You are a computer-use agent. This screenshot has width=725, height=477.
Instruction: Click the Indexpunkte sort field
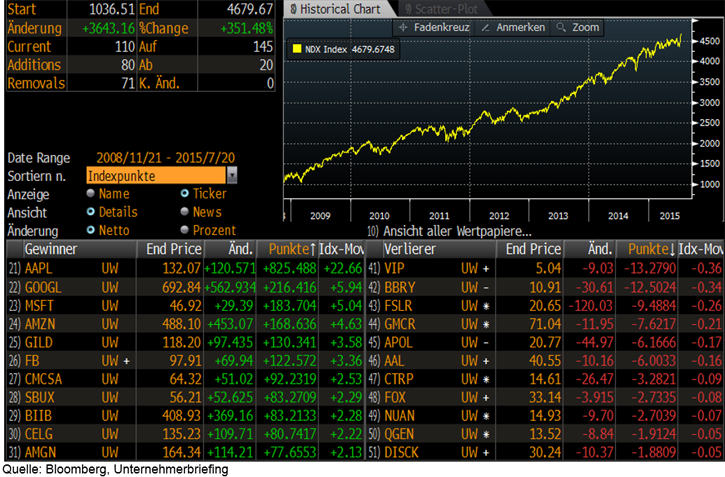point(156,176)
